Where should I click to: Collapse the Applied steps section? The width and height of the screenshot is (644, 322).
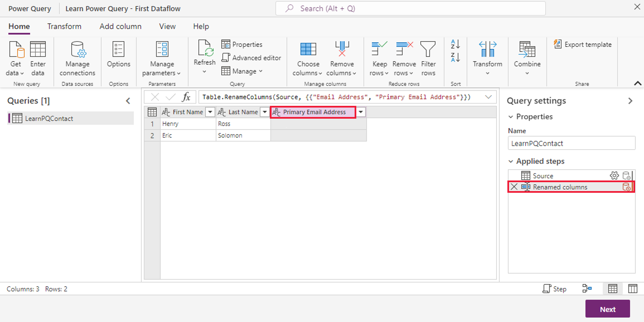pyautogui.click(x=511, y=161)
